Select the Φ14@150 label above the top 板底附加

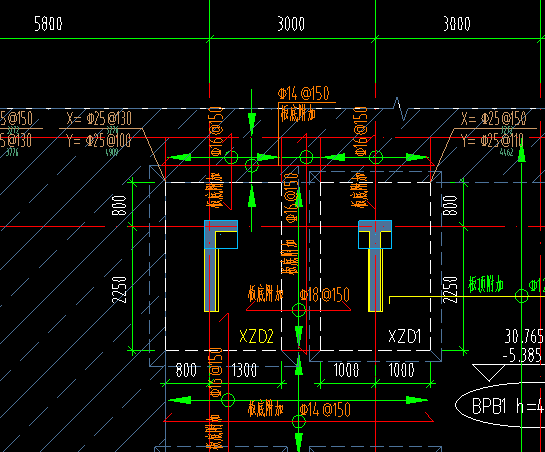[x=303, y=94]
